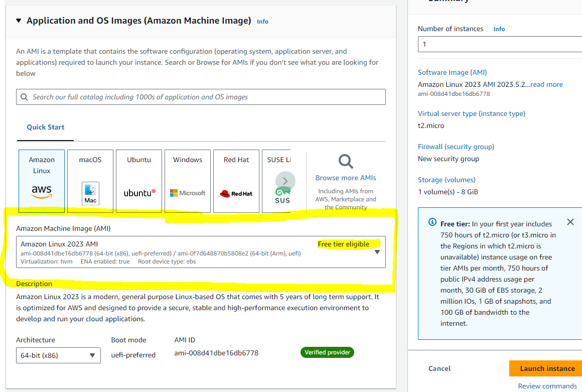Screen dimensions: 582x392
Task: Select the Red Hat AMI tile
Action: [236, 181]
